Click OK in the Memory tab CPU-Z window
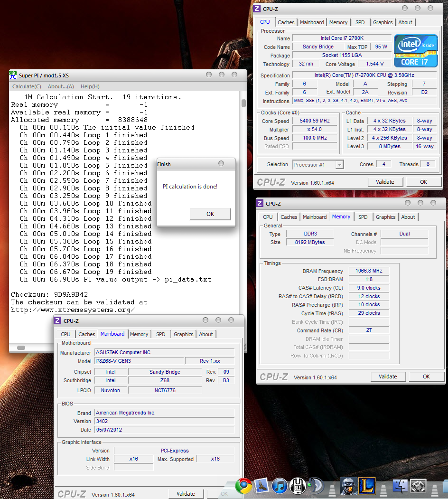 426,377
